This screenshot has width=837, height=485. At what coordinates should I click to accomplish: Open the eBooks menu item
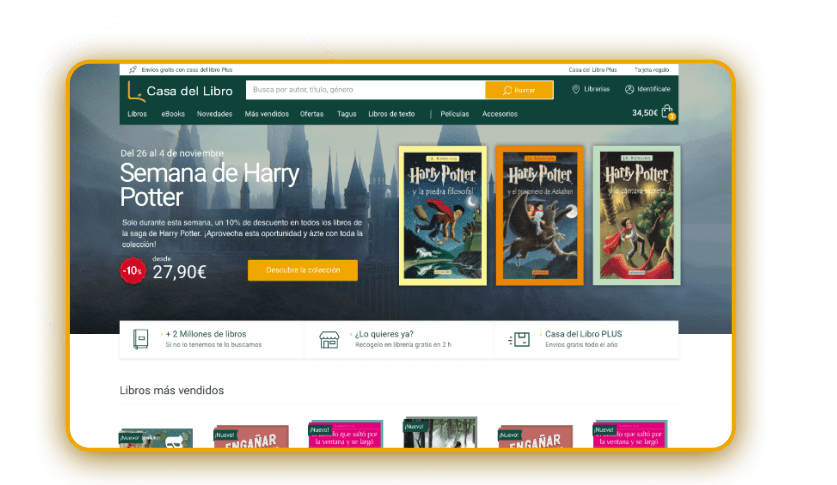tap(172, 114)
